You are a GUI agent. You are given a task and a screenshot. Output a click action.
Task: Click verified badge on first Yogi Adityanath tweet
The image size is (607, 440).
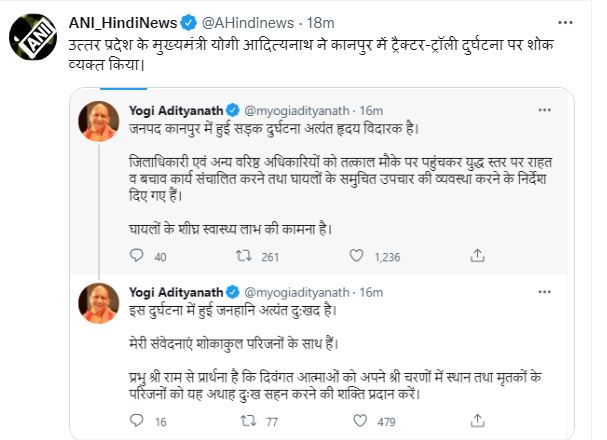point(233,108)
